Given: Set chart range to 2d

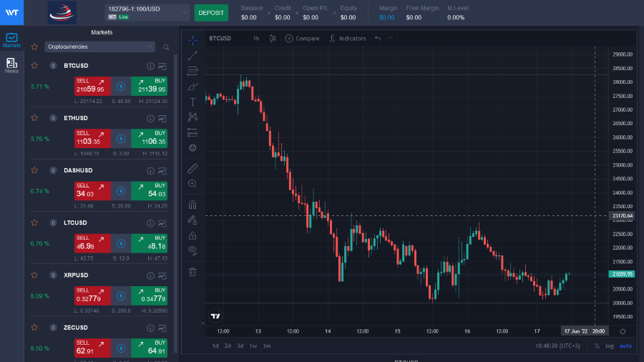Looking at the screenshot, I should click(x=228, y=346).
